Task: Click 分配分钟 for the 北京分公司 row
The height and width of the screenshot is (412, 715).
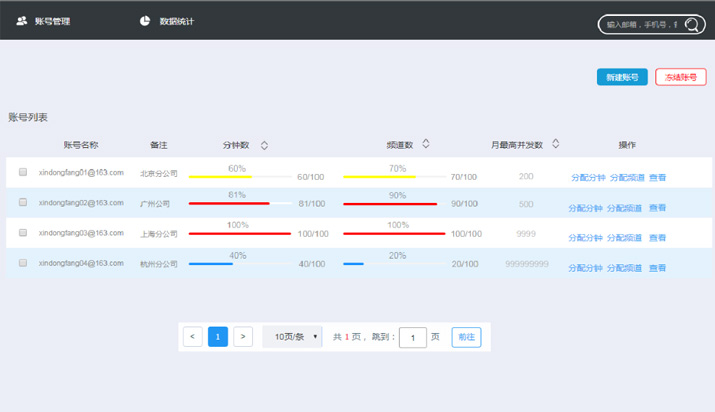Action: coord(588,177)
